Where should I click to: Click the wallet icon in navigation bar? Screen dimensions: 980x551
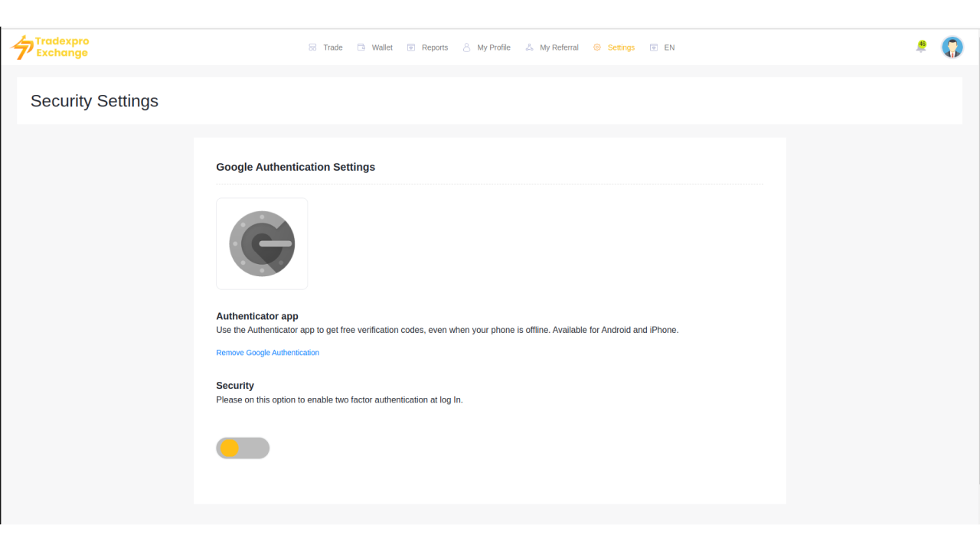pyautogui.click(x=361, y=47)
